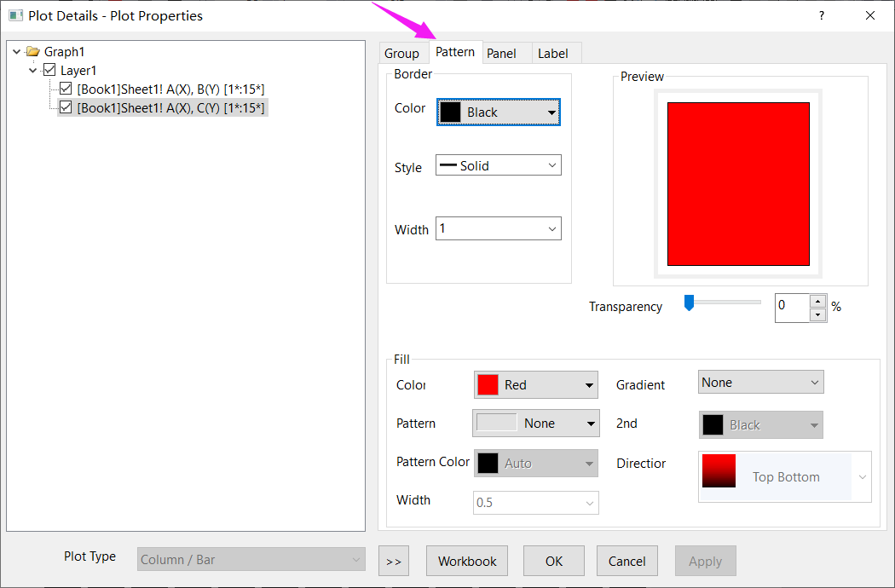Click the Plot Details window icon
The width and height of the screenshot is (895, 588).
tap(15, 15)
